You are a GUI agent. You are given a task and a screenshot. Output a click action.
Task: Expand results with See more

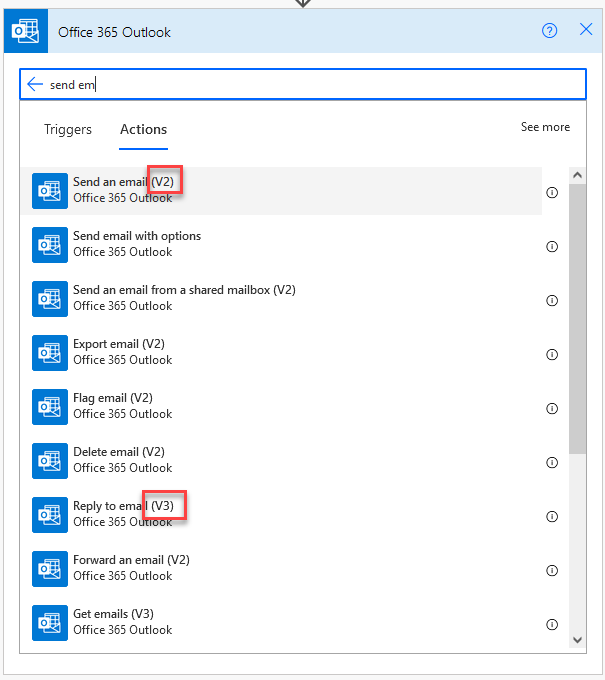point(545,127)
